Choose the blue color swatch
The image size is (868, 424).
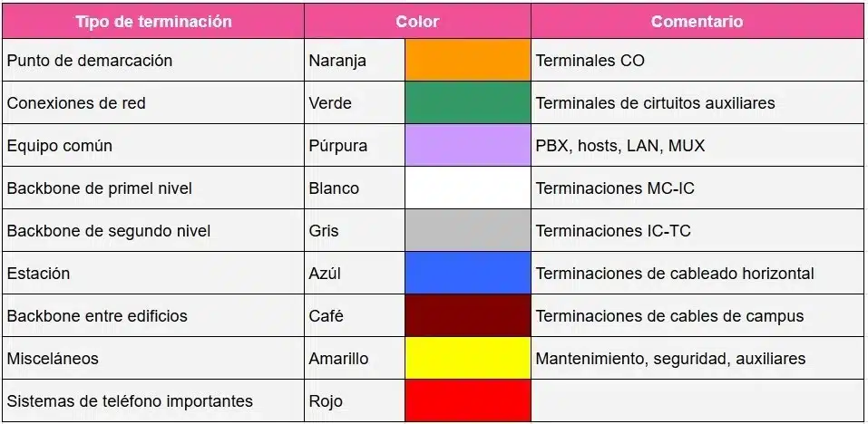(467, 273)
